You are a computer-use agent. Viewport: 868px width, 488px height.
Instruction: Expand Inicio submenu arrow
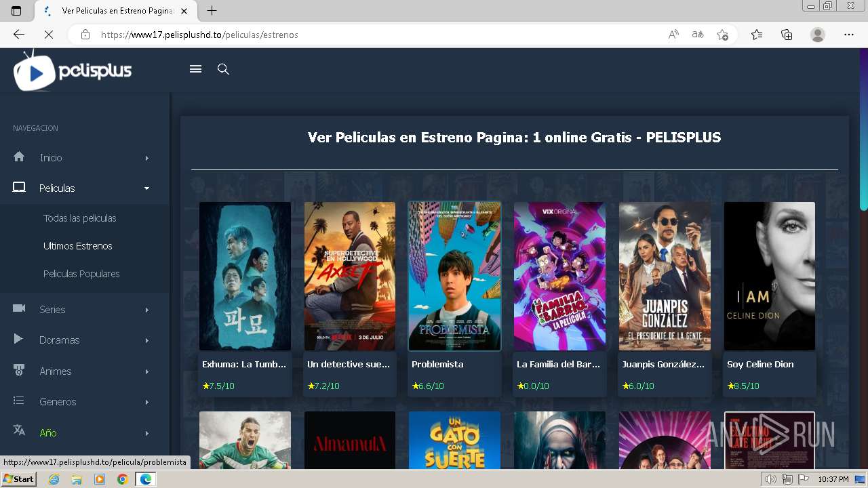[146, 158]
